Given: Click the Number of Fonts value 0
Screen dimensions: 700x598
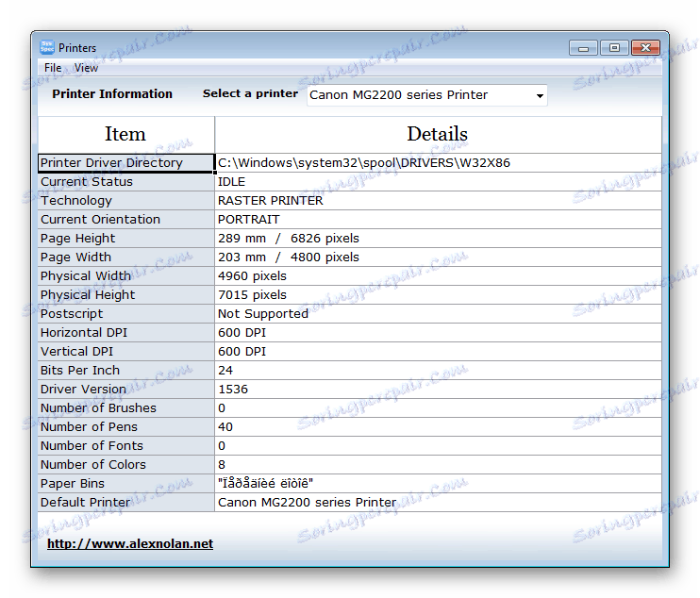Looking at the screenshot, I should click(438, 446).
